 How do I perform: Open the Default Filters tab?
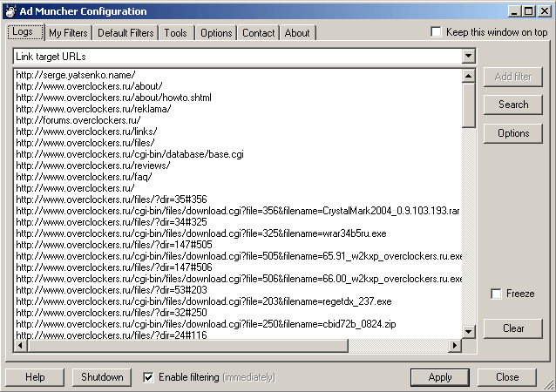[125, 33]
